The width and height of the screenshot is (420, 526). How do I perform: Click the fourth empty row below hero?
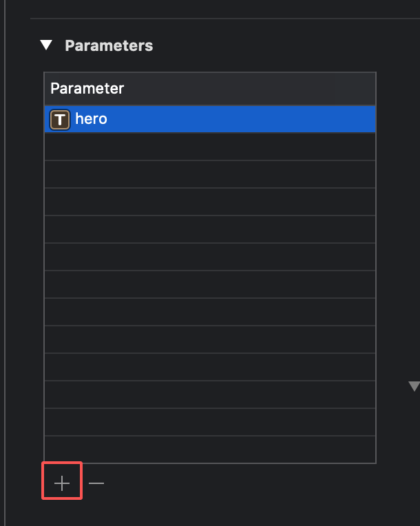pos(210,229)
